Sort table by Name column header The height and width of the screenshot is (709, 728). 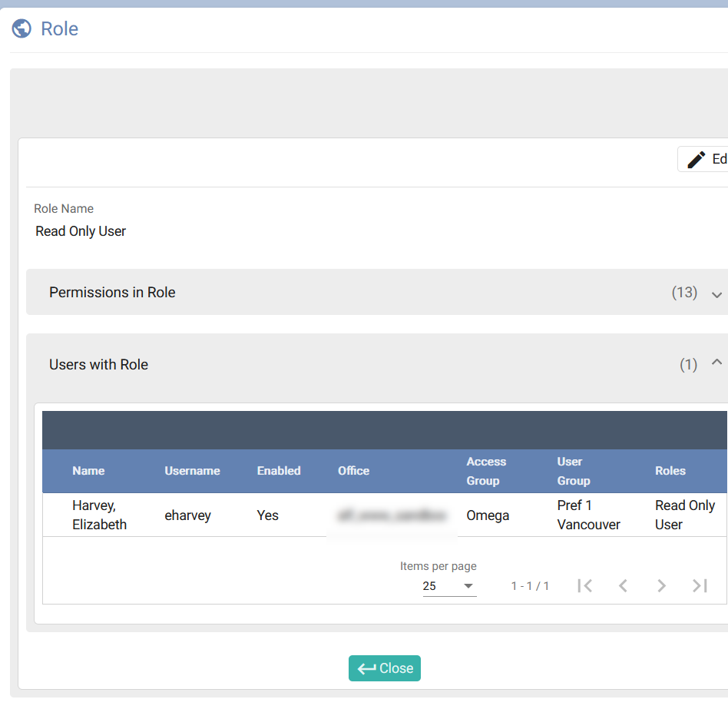coord(88,471)
